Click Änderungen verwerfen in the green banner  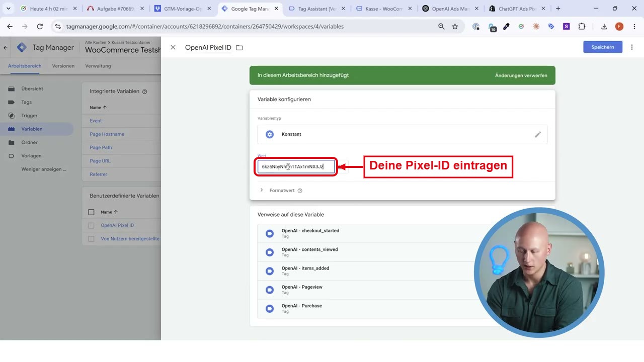(x=521, y=75)
